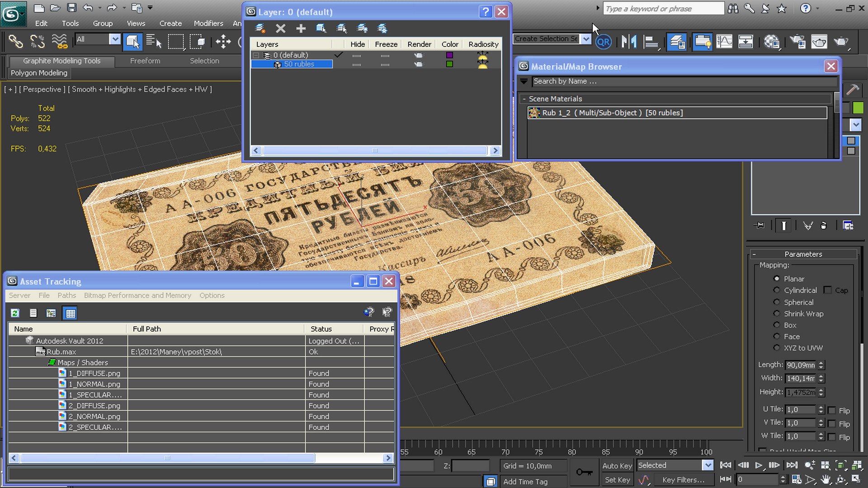Switch to the Selection ribbon tab
This screenshot has width=868, height=488.
204,61
